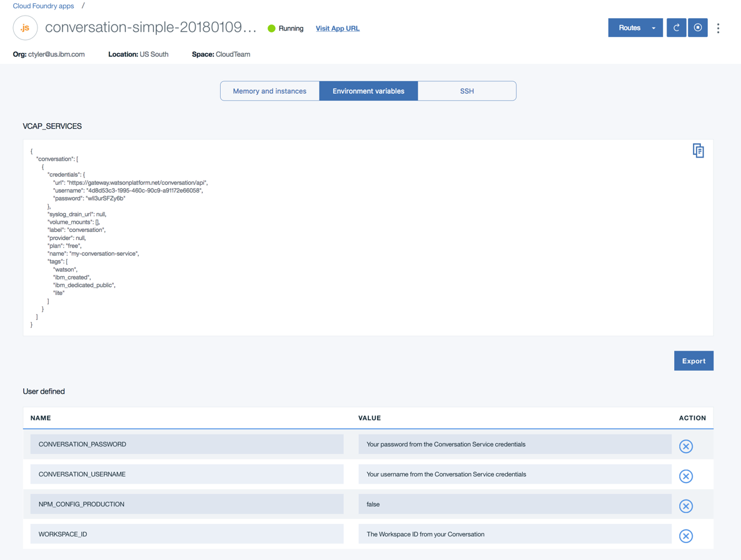Screen dimensions: 741x560
Task: Click the User defined heading
Action: (x=44, y=391)
